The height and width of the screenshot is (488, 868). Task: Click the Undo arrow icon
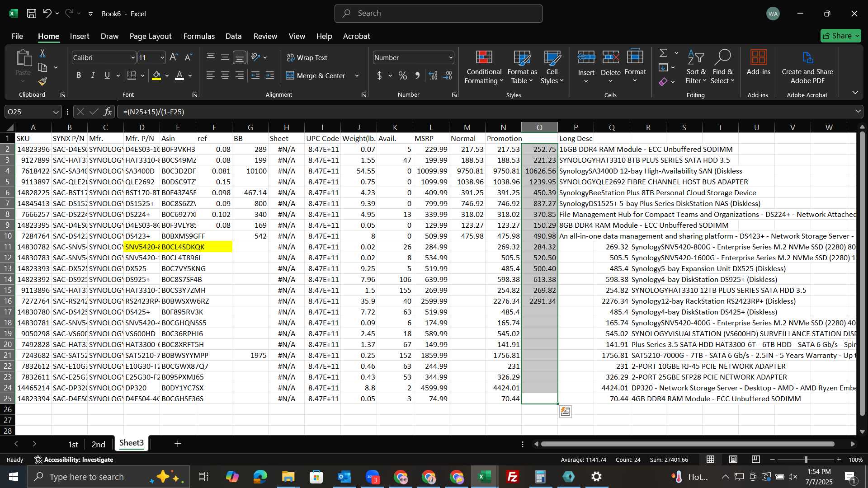coord(47,14)
